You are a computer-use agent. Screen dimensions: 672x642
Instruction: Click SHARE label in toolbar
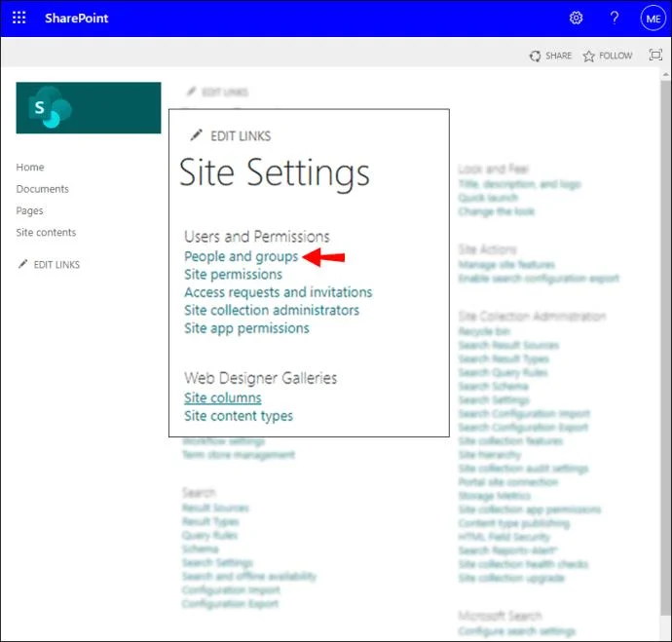pyautogui.click(x=558, y=56)
